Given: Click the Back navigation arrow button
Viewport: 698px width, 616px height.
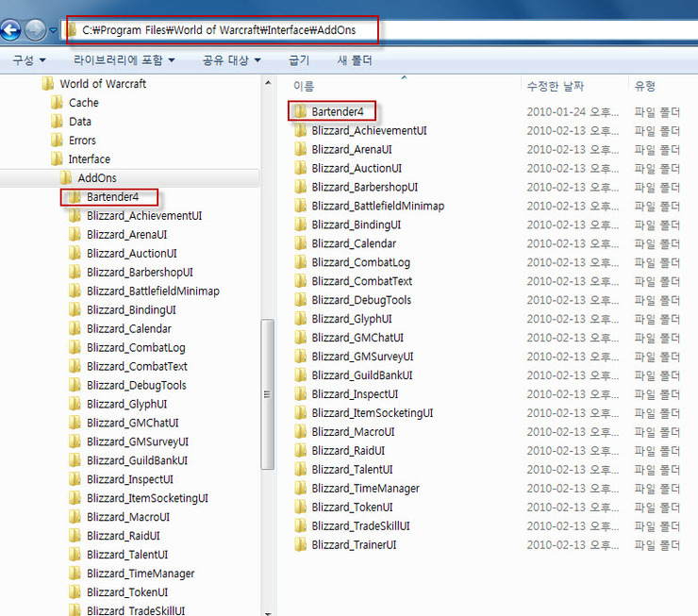Looking at the screenshot, I should [x=10, y=30].
